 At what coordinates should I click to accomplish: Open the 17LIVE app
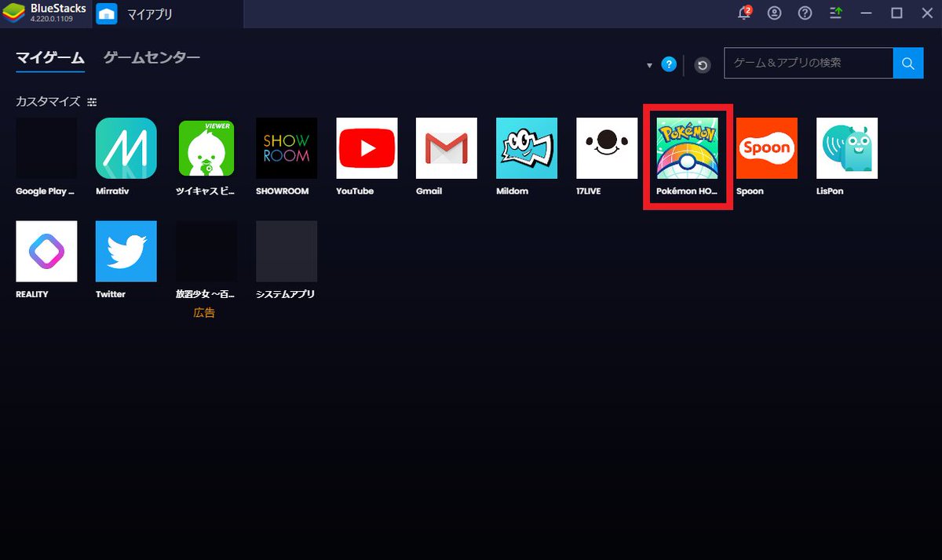(x=607, y=148)
